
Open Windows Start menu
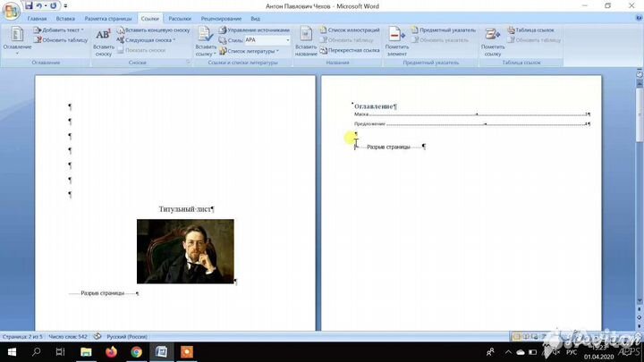click(12, 352)
